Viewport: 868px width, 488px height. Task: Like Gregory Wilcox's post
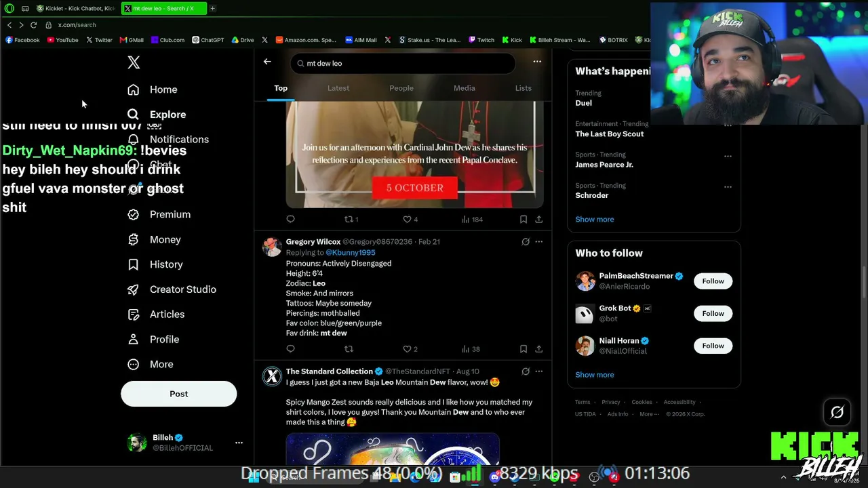(410, 349)
